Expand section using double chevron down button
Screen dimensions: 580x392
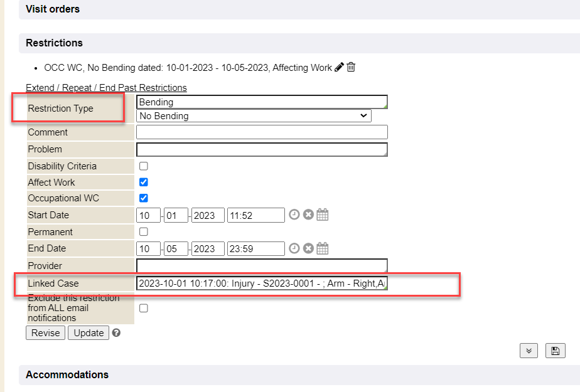[529, 351]
